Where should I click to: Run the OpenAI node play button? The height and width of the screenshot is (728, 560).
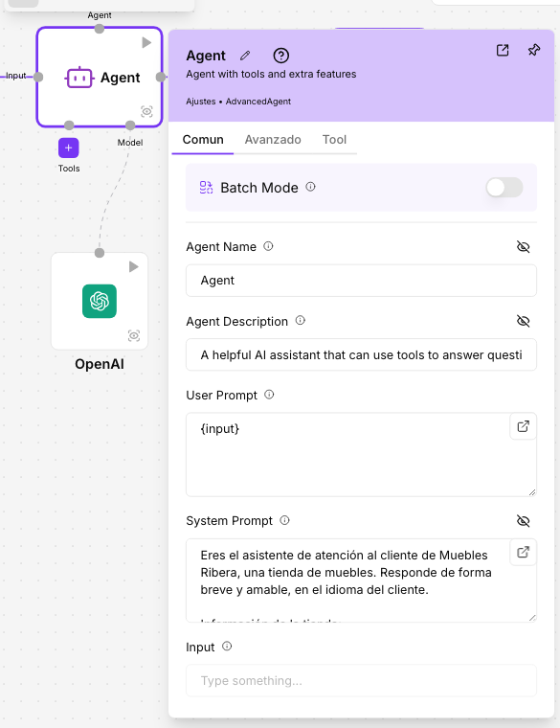click(x=134, y=266)
